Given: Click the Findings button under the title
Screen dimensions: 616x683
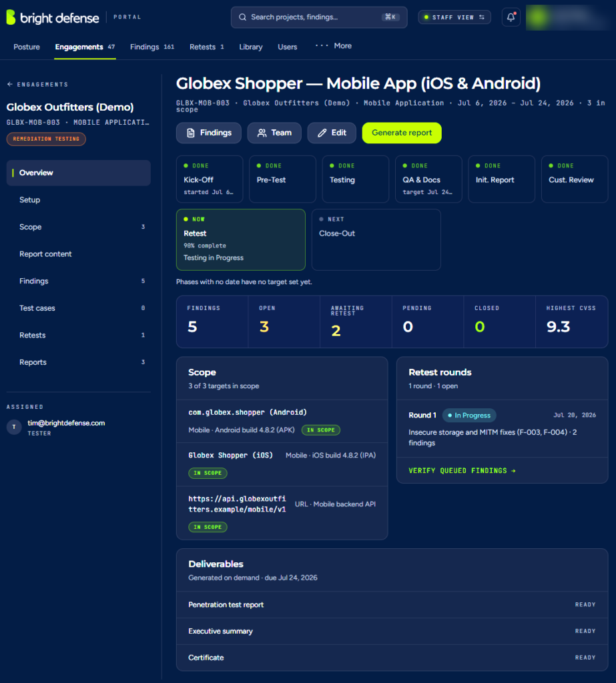Looking at the screenshot, I should click(x=209, y=133).
